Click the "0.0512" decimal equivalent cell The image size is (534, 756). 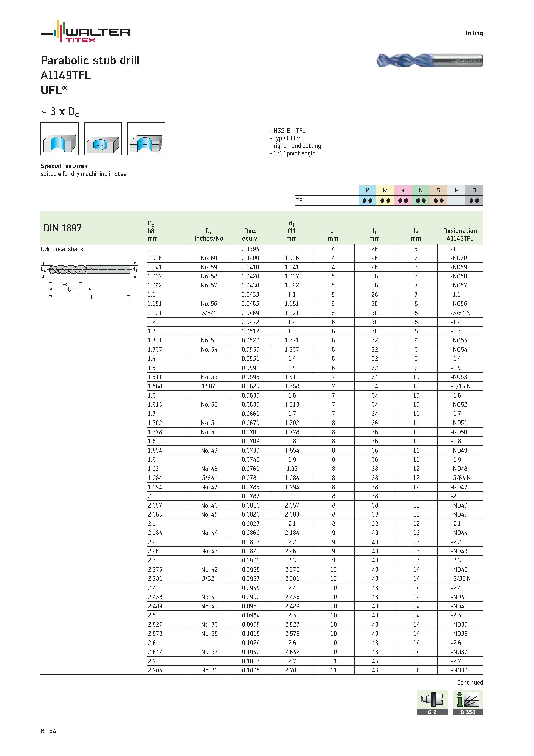250,332
